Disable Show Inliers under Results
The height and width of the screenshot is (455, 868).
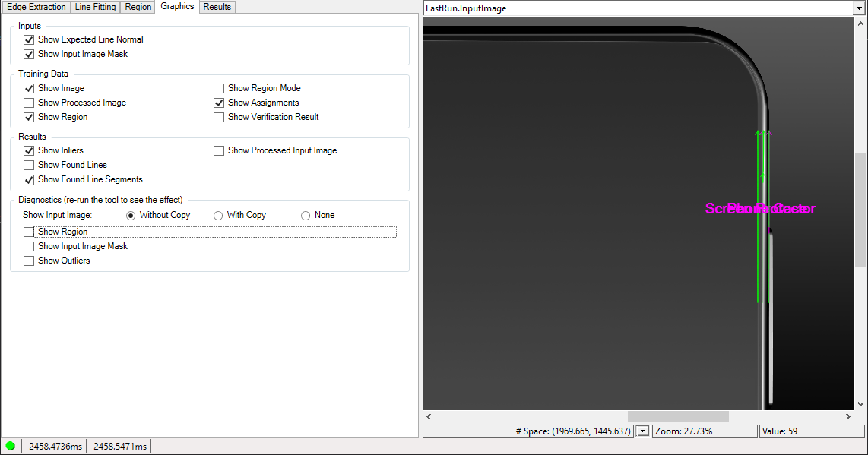[28, 150]
